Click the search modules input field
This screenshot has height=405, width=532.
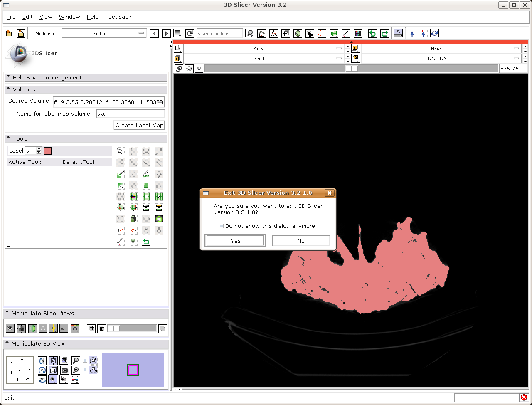pyautogui.click(x=220, y=34)
